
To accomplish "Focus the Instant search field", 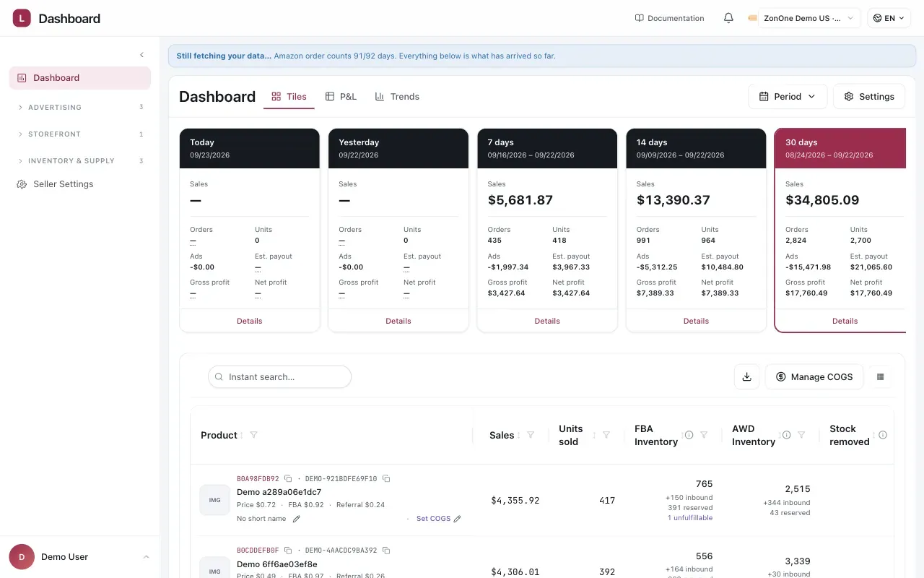I will pyautogui.click(x=279, y=376).
